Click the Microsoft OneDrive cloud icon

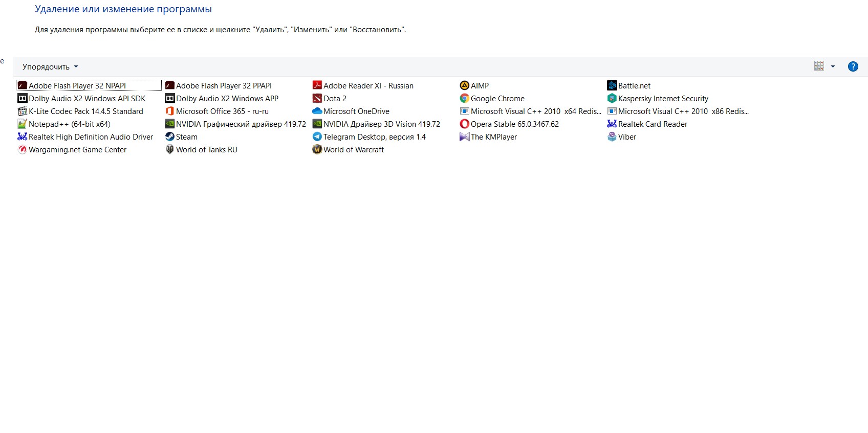pos(317,111)
